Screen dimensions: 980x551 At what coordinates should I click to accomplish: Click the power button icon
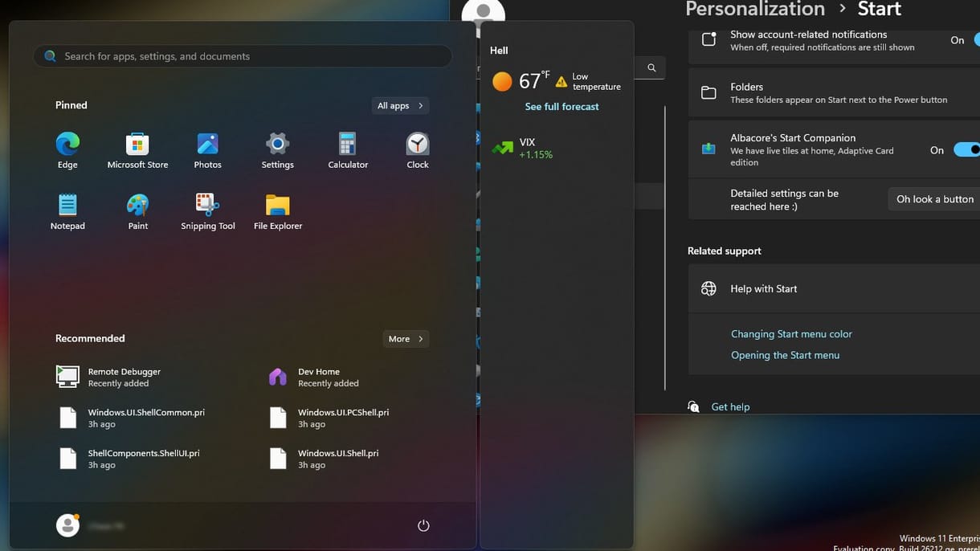click(x=423, y=525)
